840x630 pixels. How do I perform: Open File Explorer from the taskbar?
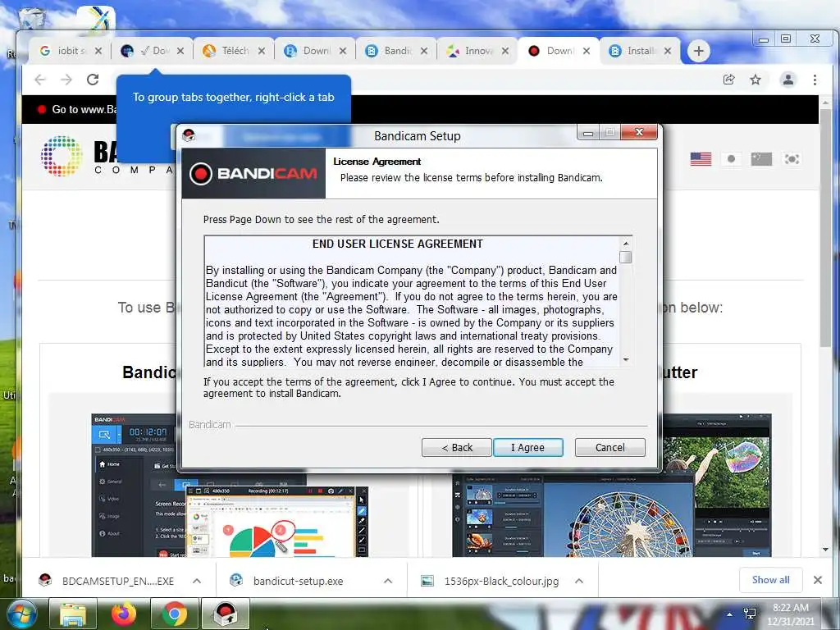73,614
